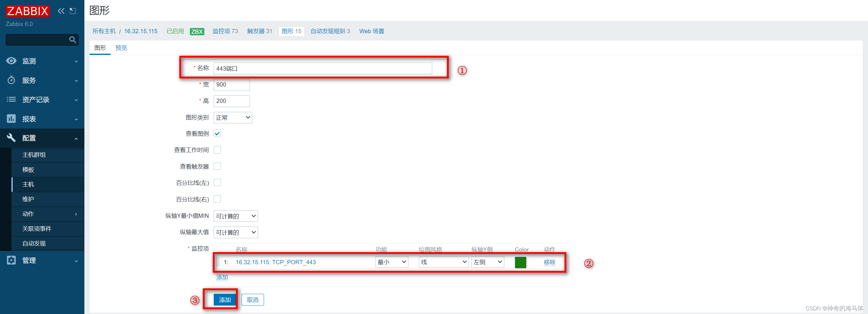The image size is (868, 314).
Task: Click the 已启用 status link
Action: pyautogui.click(x=175, y=31)
